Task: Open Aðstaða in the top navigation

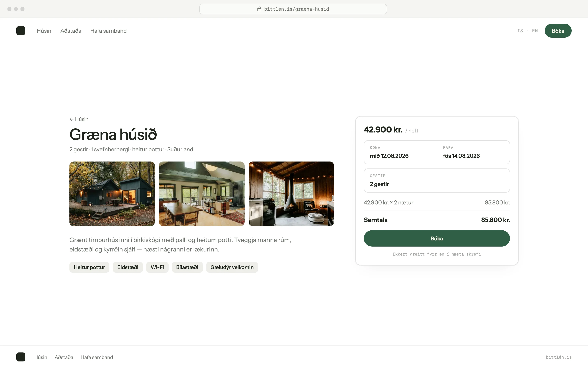Action: [71, 31]
